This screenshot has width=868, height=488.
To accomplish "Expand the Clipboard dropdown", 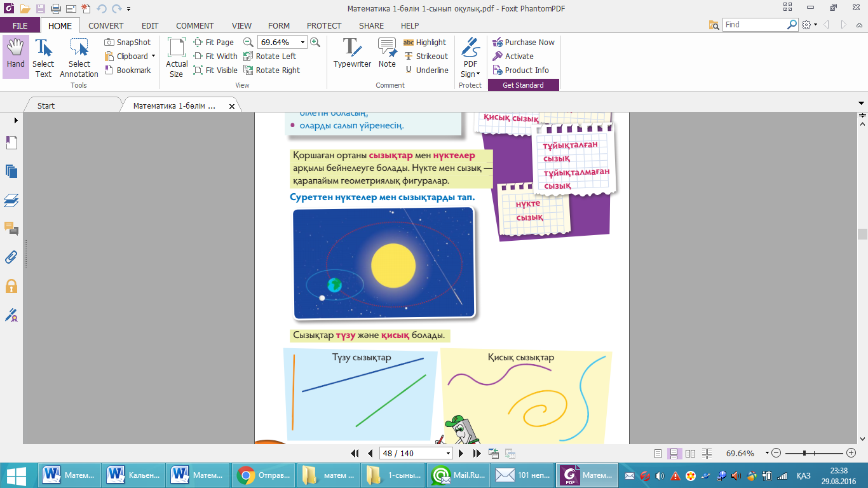I will (x=153, y=57).
